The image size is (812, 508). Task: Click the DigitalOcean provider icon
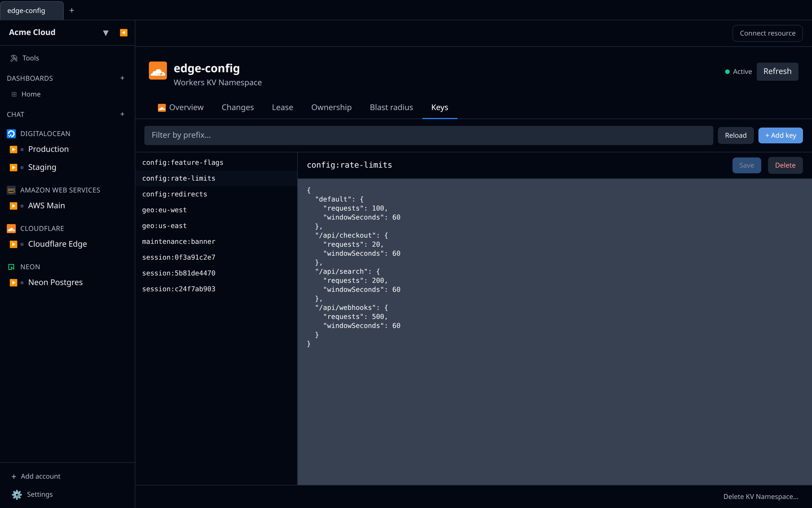11,134
